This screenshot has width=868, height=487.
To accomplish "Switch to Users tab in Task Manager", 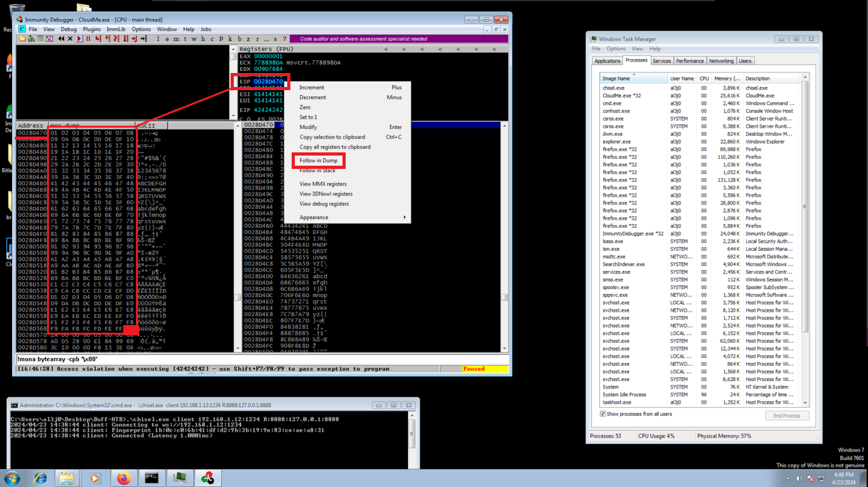I will pos(745,61).
